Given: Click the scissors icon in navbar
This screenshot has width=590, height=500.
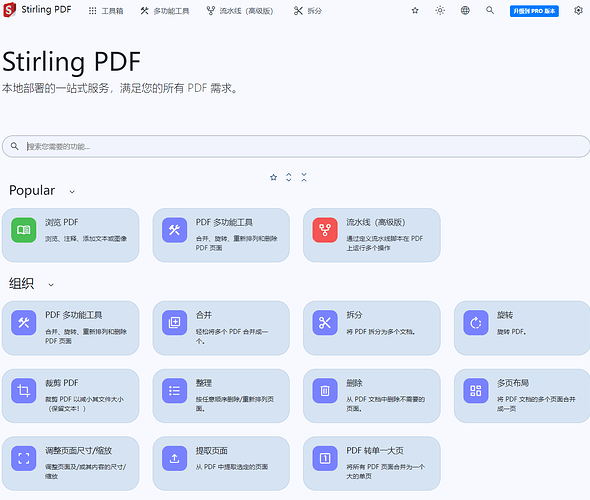Looking at the screenshot, I should pos(298,11).
